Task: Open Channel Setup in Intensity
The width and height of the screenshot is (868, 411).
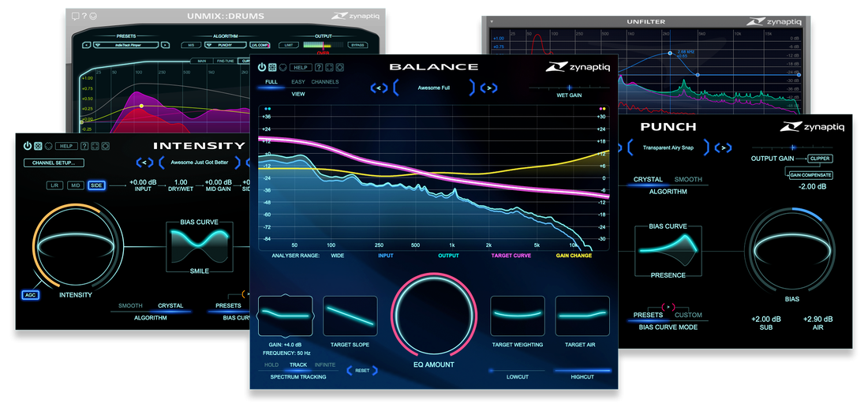Action: [x=54, y=163]
